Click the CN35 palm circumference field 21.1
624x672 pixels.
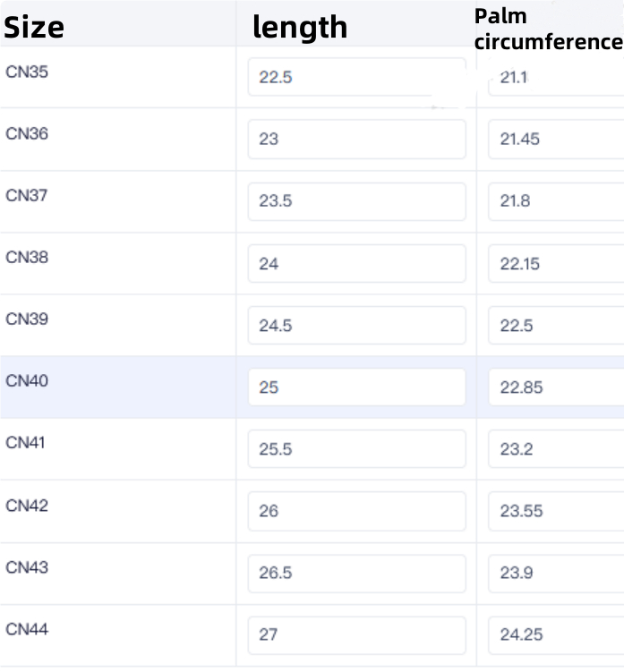click(555, 78)
